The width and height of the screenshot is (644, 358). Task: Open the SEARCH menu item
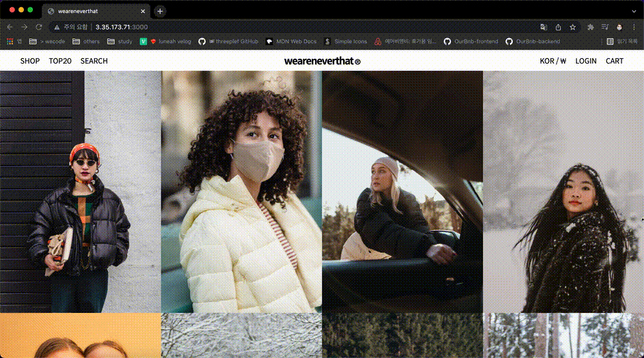[94, 61]
